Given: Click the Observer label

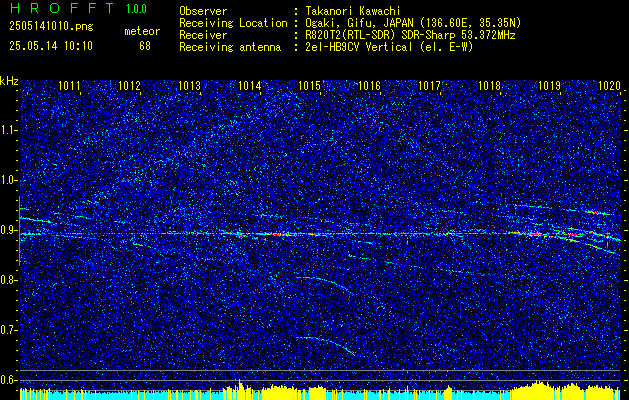Looking at the screenshot, I should click(x=203, y=11).
